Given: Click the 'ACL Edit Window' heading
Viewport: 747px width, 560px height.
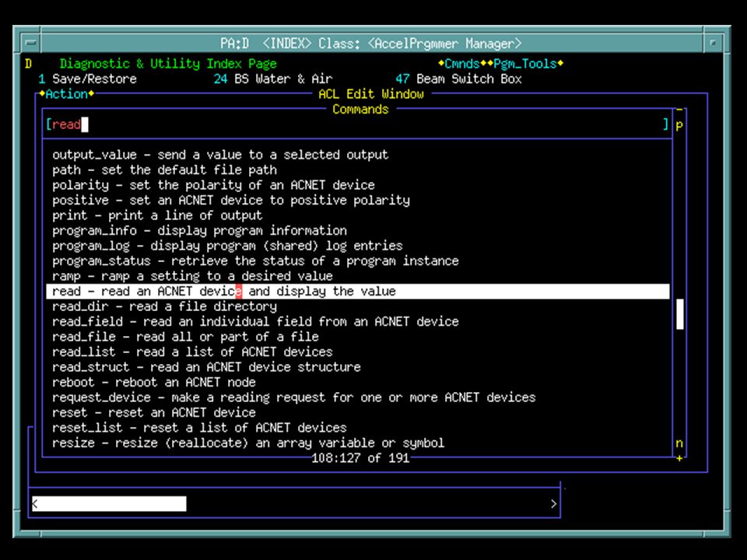Looking at the screenshot, I should (x=370, y=94).
